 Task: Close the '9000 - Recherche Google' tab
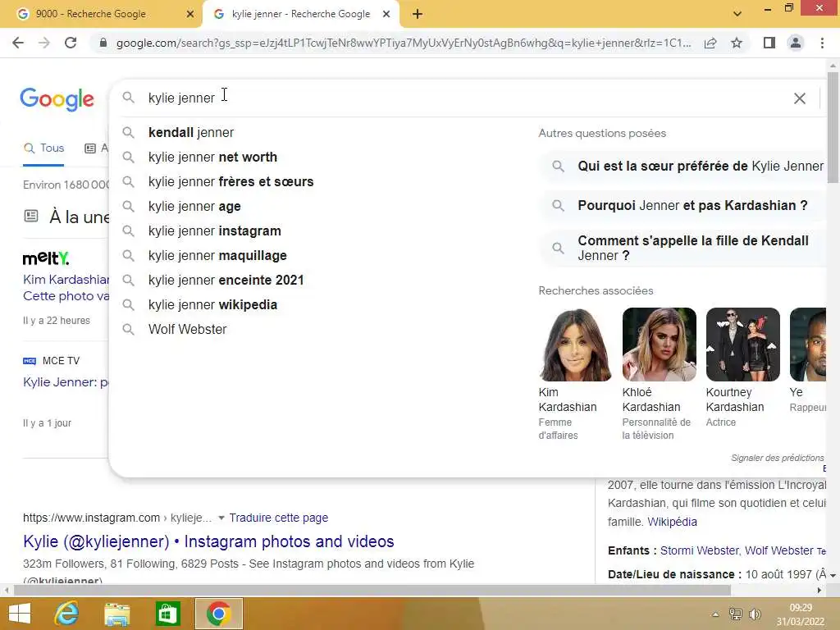click(190, 14)
